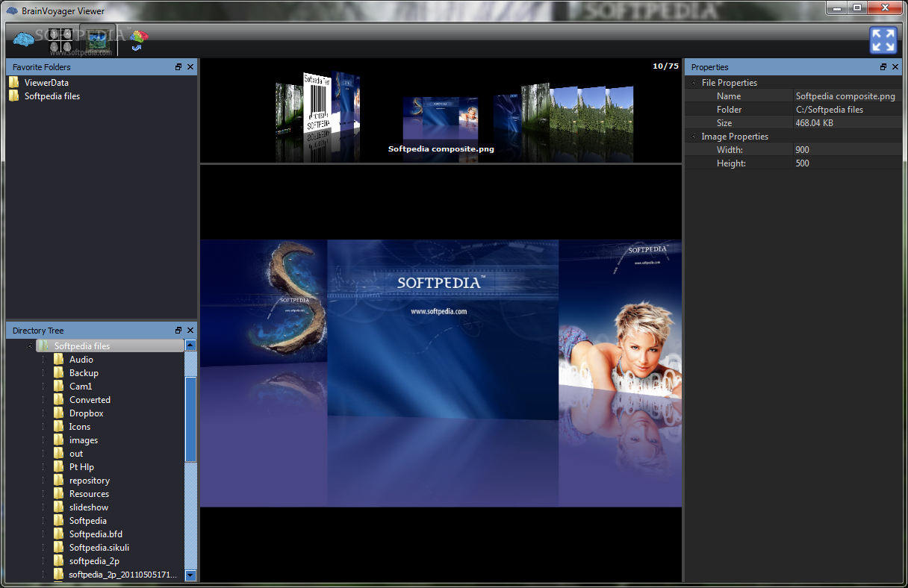Image resolution: width=908 pixels, height=588 pixels.
Task: Select the Softpedia.sikuli folder
Action: click(99, 548)
